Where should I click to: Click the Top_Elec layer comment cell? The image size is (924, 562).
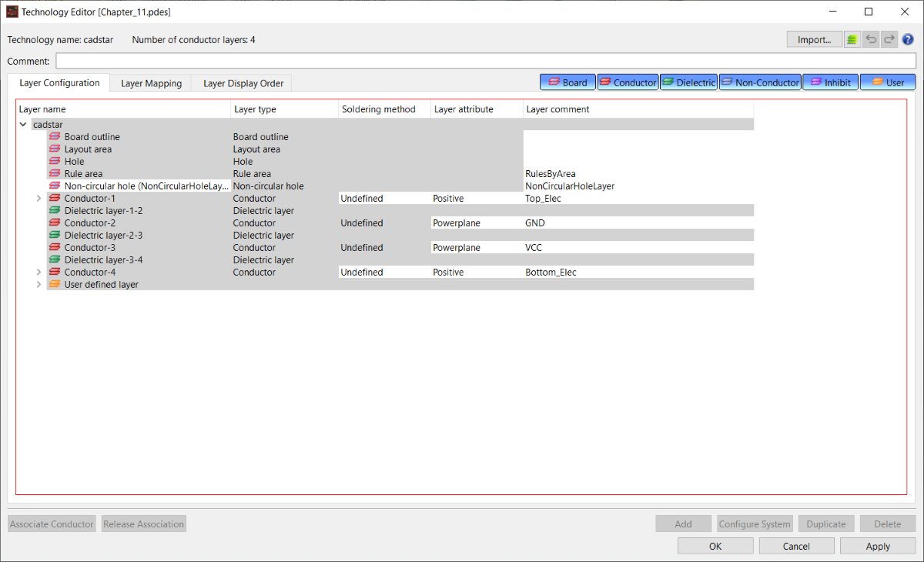click(x=638, y=199)
